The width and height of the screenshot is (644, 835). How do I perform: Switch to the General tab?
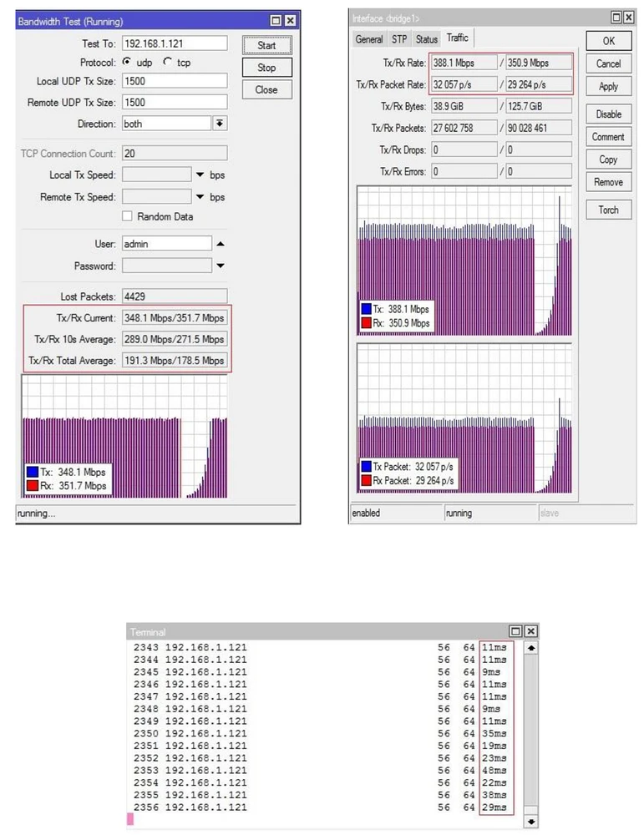[369, 39]
